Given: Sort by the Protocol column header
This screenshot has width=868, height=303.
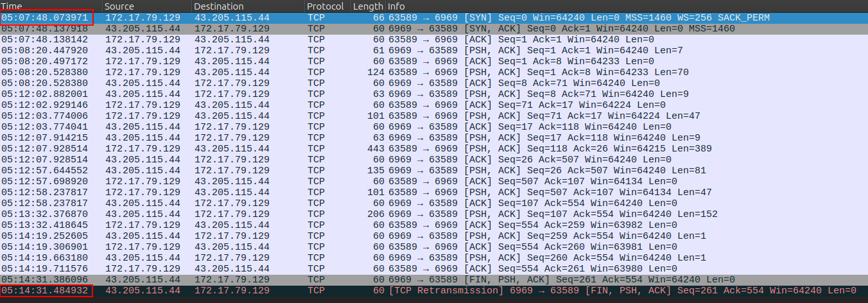Looking at the screenshot, I should point(327,6).
